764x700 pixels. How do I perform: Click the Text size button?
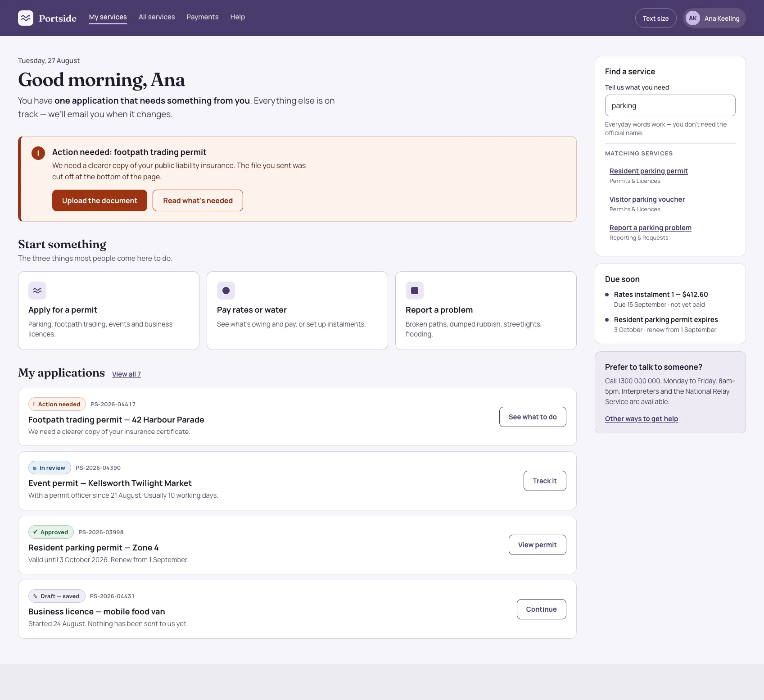pyautogui.click(x=656, y=18)
